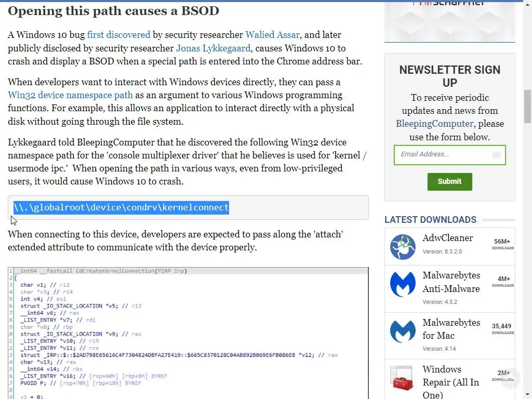Click the AdwCleaner 'Version: 8.3.2.0' text

pos(442,251)
